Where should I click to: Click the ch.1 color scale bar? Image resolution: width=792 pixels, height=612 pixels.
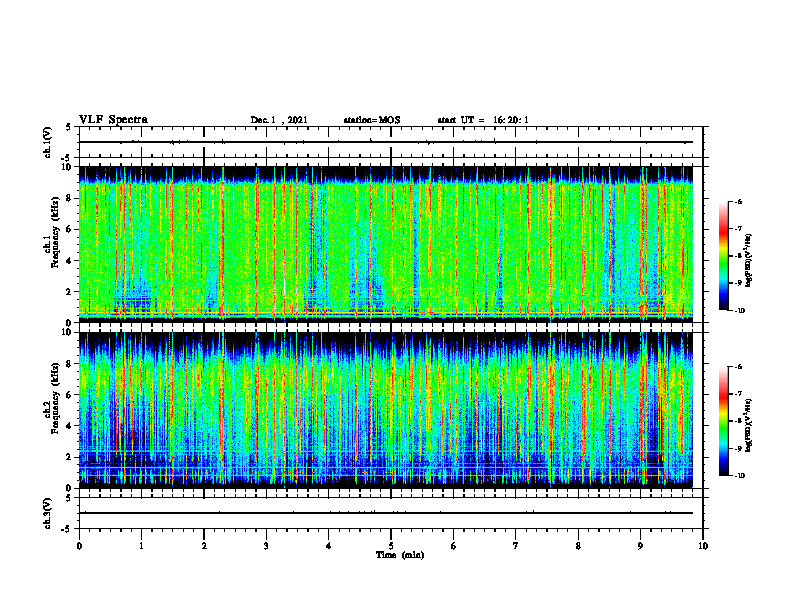tap(724, 256)
